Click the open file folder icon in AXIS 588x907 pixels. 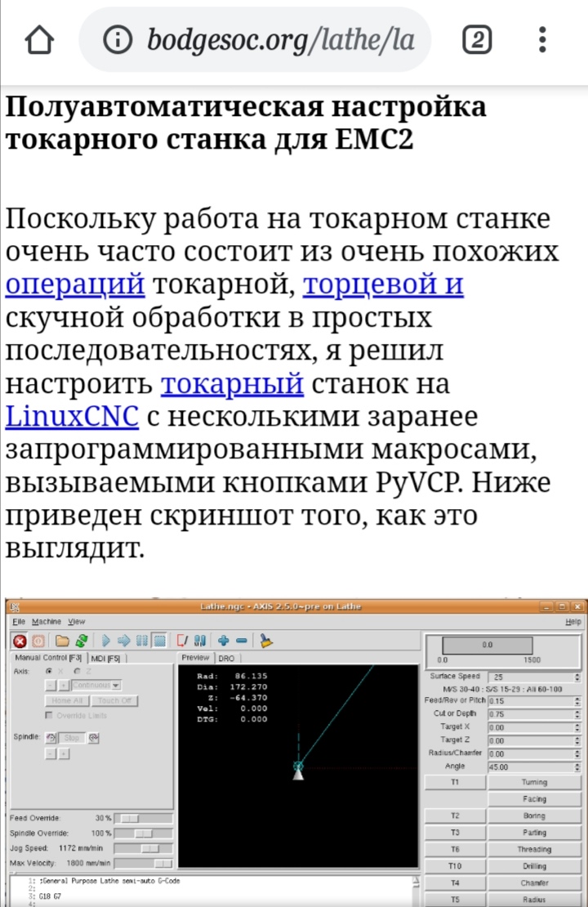[62, 641]
